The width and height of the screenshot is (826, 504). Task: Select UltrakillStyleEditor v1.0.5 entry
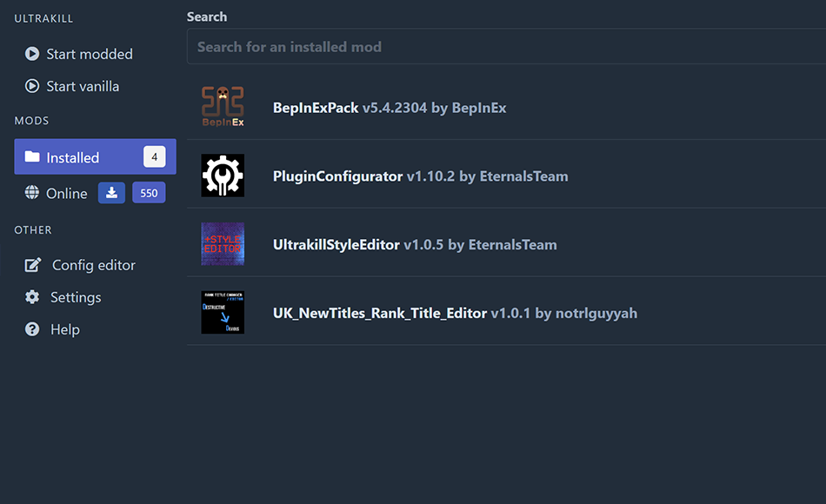[506, 244]
